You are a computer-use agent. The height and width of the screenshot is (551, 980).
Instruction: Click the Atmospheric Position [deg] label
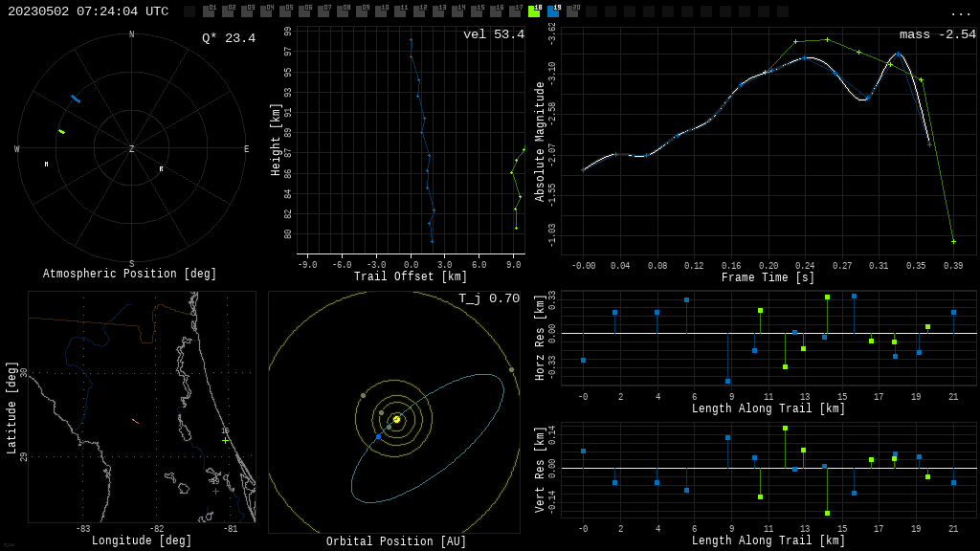(129, 274)
